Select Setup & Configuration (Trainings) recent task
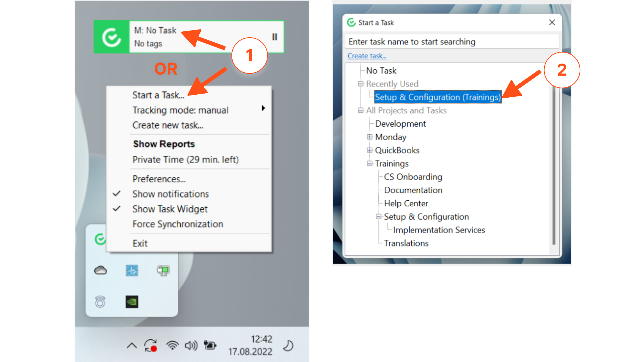 (x=437, y=97)
